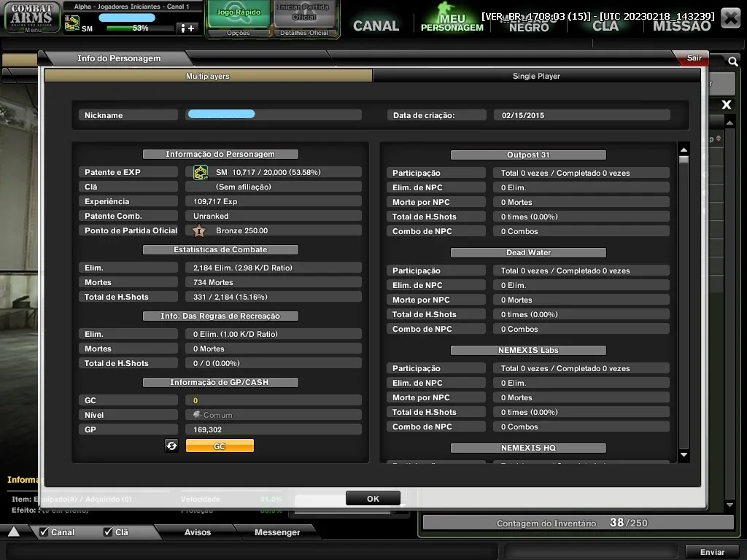Click the Comum level icon
The height and width of the screenshot is (560, 747).
coord(197,415)
